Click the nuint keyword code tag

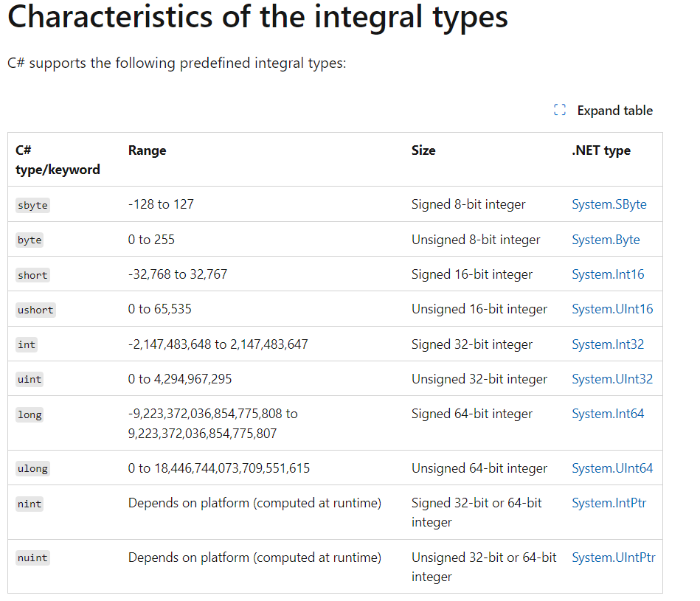[x=32, y=558]
